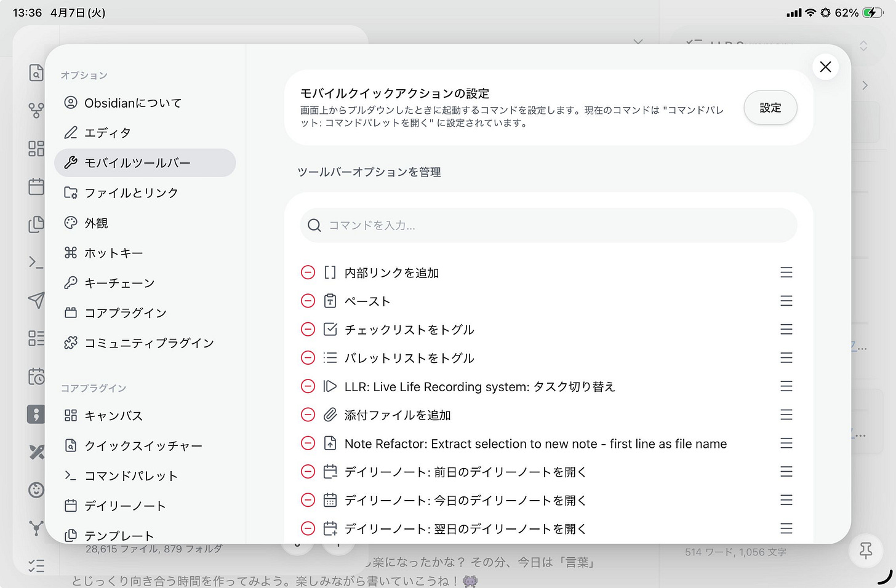Open the calendar daily note ribbon icon
Screen dimensions: 896x588
(35, 186)
